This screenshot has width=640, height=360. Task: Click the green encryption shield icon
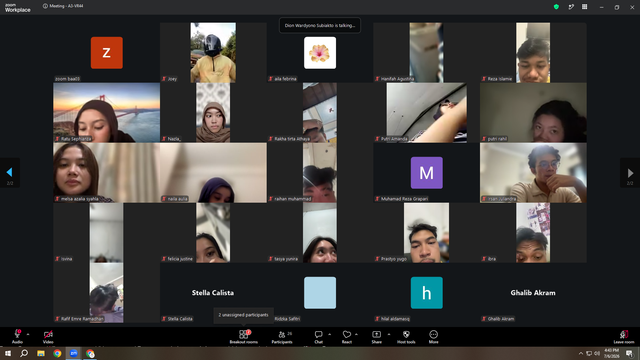[x=556, y=7]
